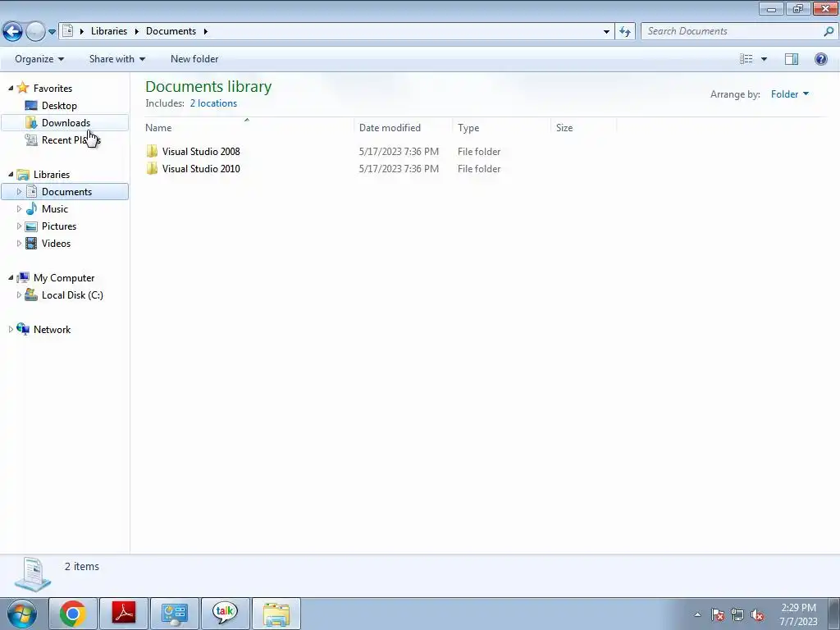Open the Control Panel taskbar icon
Screen dimensions: 840x630
(175, 614)
